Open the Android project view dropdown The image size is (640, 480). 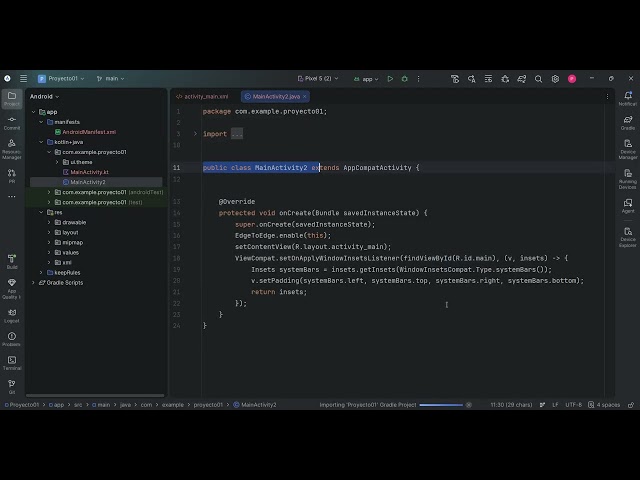click(x=44, y=97)
